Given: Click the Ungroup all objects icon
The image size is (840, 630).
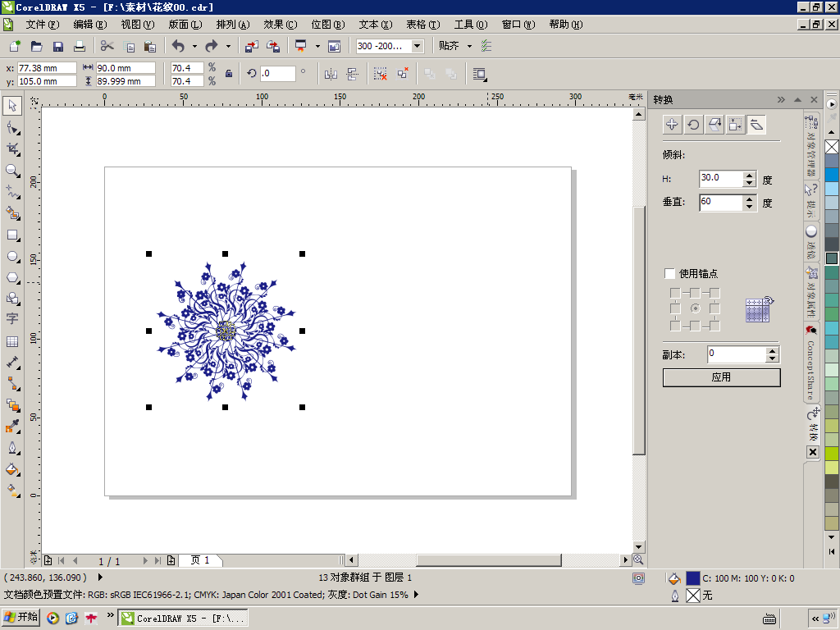Looking at the screenshot, I should click(402, 74).
